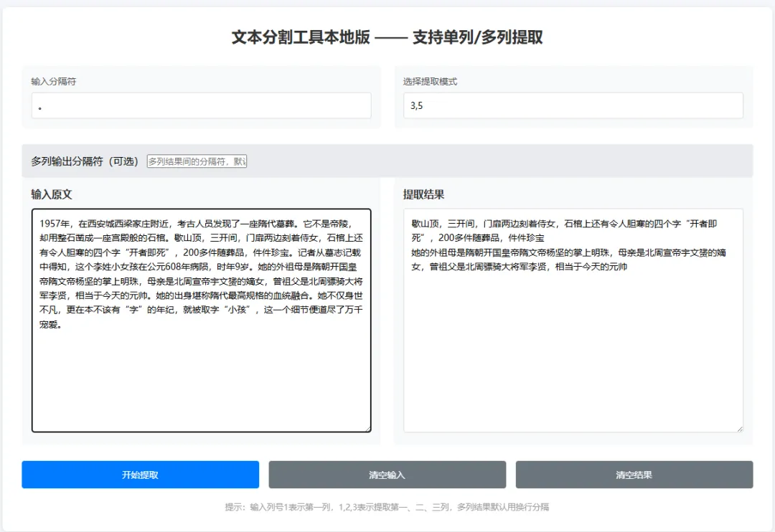Screen dimensions: 775x532
Task: Click the 提取结果 heading
Action: pyautogui.click(x=423, y=194)
